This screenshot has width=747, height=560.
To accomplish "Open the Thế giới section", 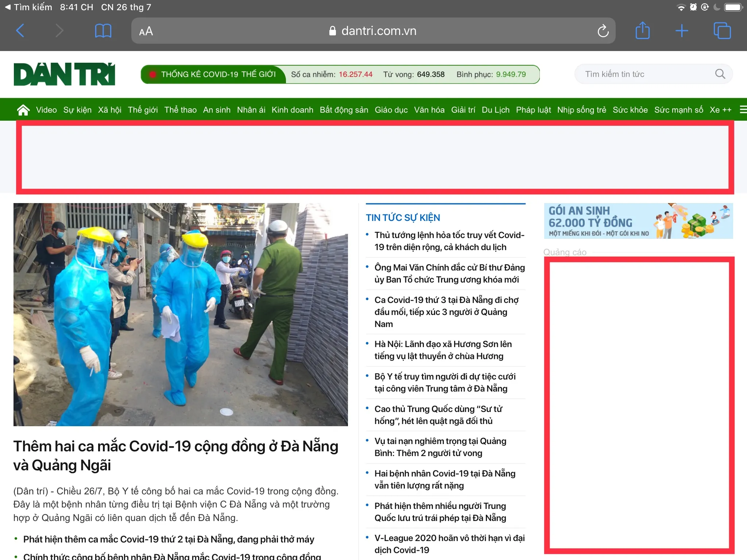I will click(143, 110).
